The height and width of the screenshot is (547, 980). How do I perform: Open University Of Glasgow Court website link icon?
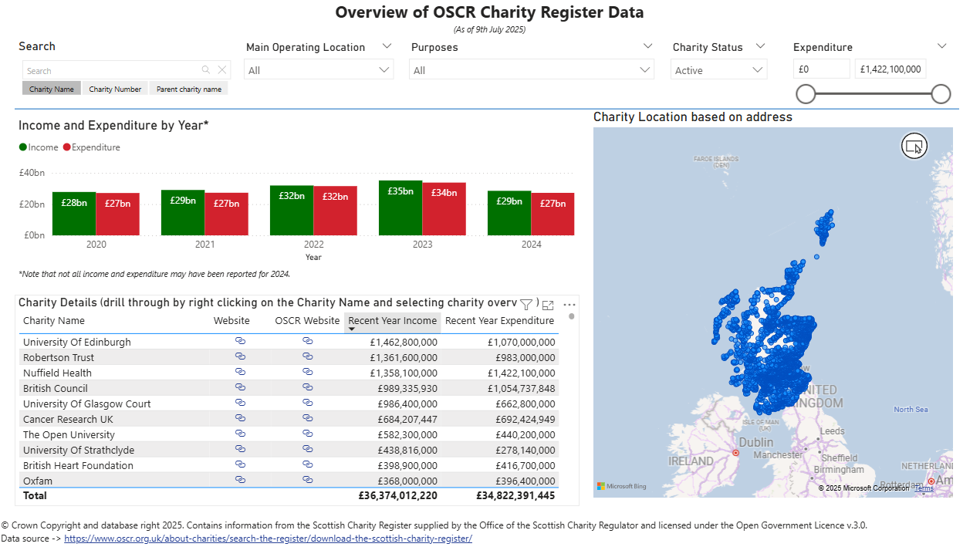tap(240, 402)
